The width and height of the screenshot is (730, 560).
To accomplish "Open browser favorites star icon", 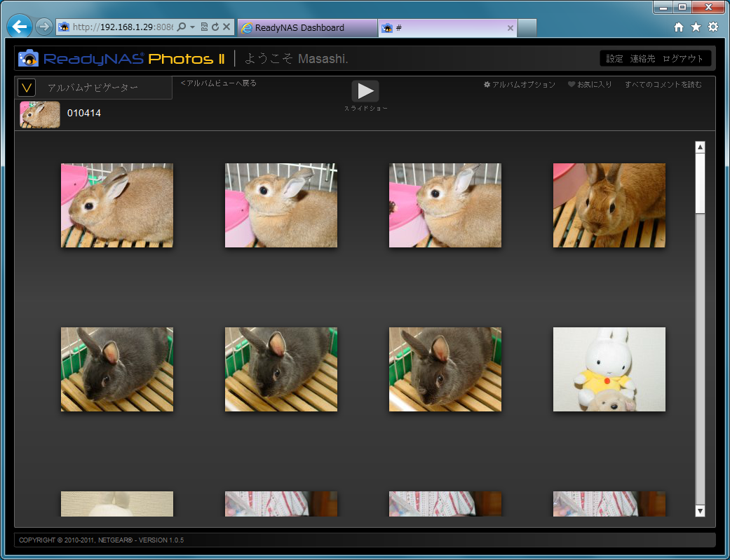I will pyautogui.click(x=696, y=27).
